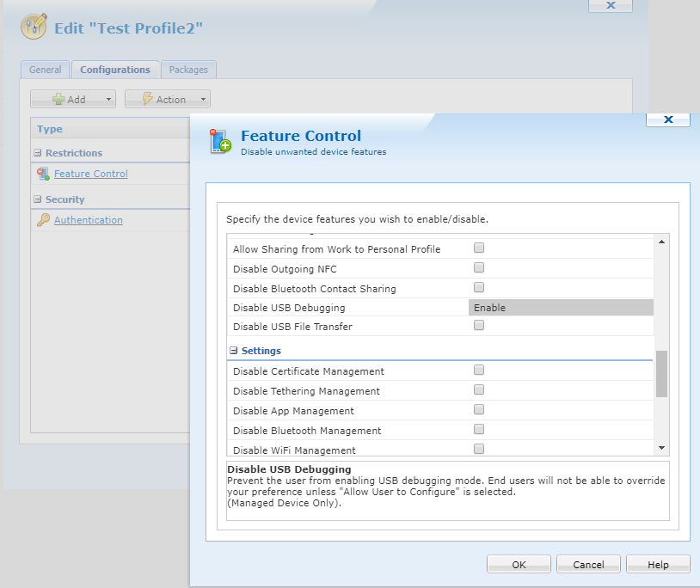Open the Add dropdown arrow
The height and width of the screenshot is (588, 700).
point(108,100)
